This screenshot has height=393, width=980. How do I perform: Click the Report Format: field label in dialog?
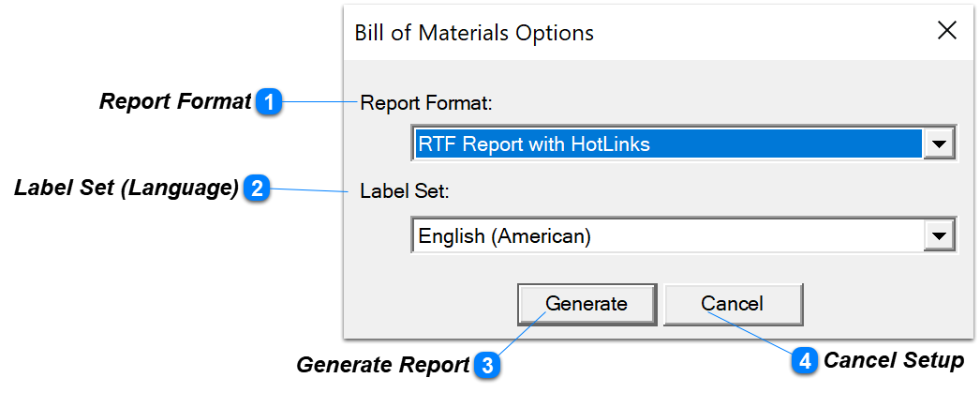[427, 103]
